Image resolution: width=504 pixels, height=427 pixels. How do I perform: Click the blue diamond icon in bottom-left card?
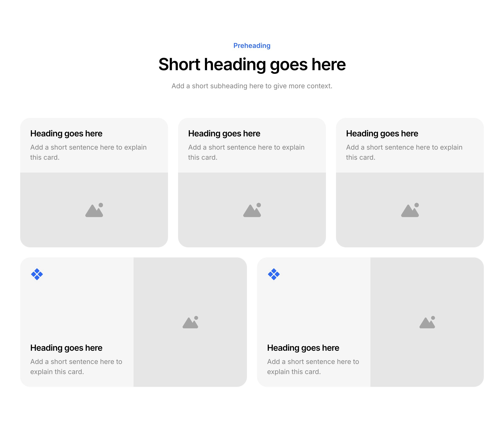coord(37,274)
